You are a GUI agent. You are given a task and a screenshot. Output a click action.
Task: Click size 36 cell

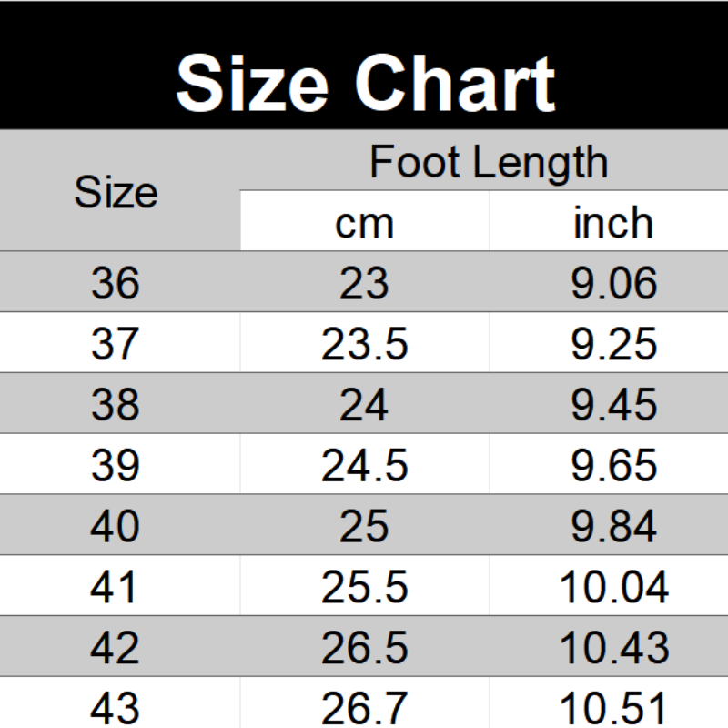pyautogui.click(x=116, y=284)
